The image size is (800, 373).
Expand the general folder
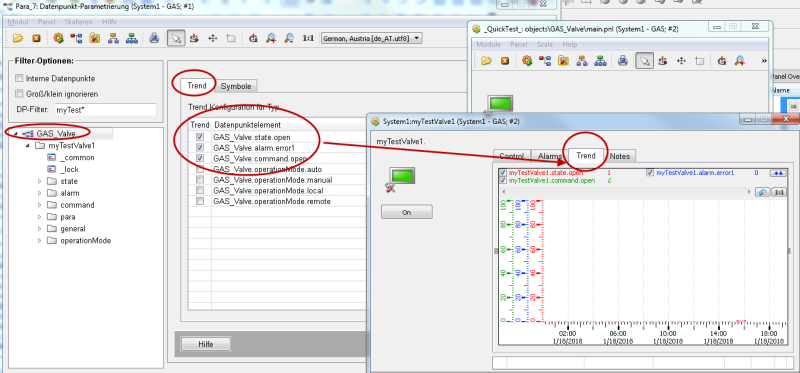[x=40, y=229]
